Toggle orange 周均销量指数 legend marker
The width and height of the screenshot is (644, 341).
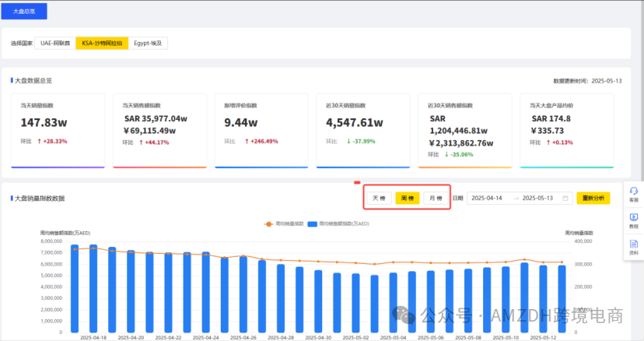click(270, 223)
